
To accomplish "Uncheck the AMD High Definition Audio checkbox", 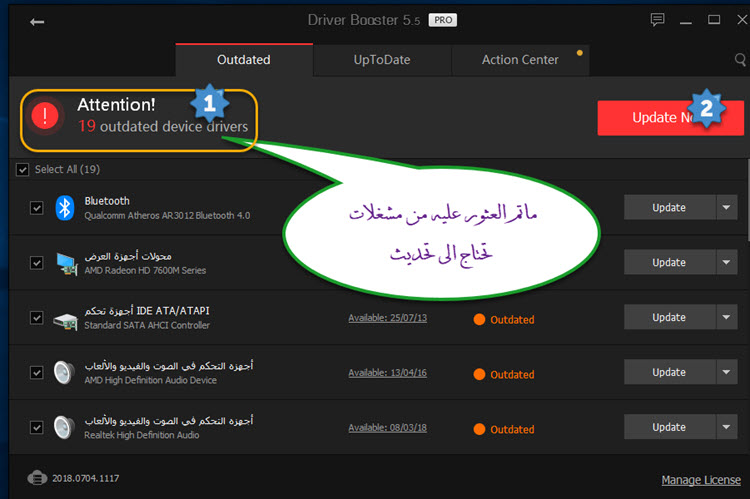I will [x=36, y=372].
